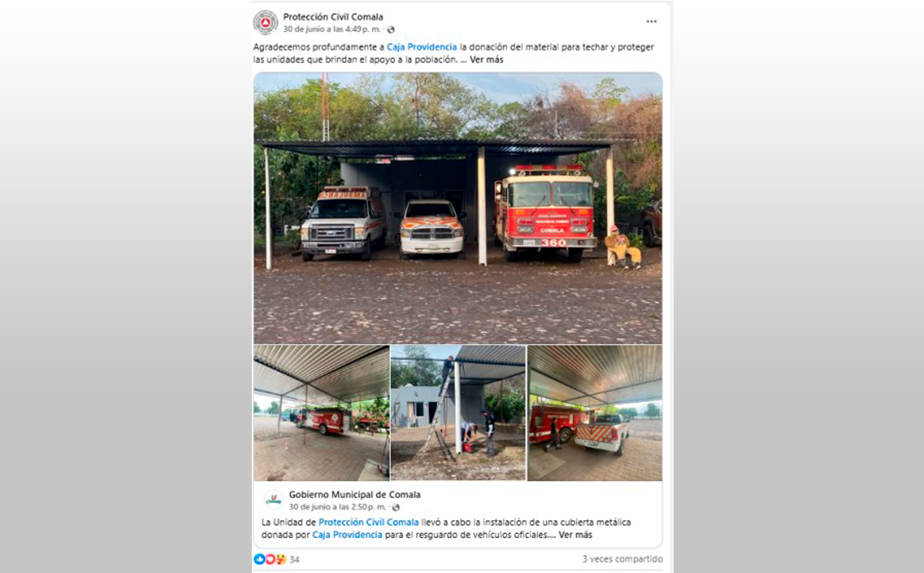Open the three-dot post options menu
Viewport: 924px width, 573px height.
click(x=651, y=22)
